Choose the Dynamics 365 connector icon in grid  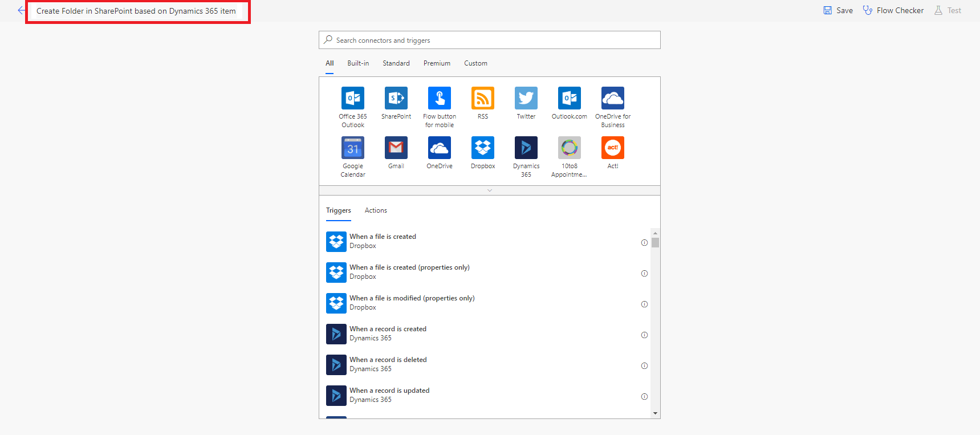coord(526,148)
